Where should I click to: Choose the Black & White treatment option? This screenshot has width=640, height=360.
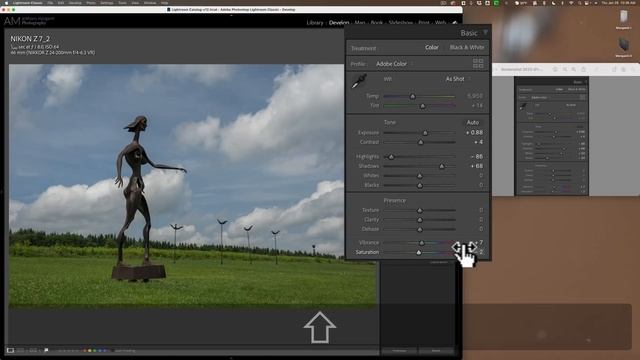(467, 47)
